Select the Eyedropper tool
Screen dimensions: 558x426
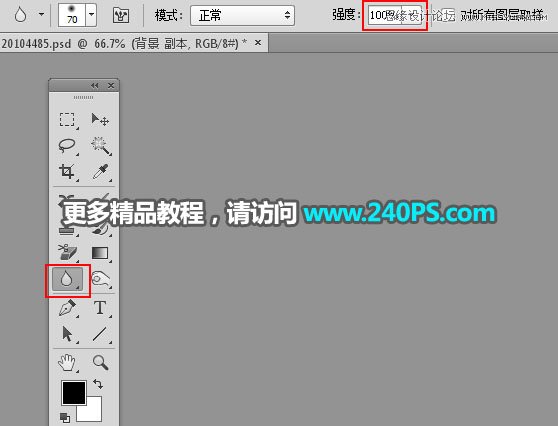pos(100,171)
